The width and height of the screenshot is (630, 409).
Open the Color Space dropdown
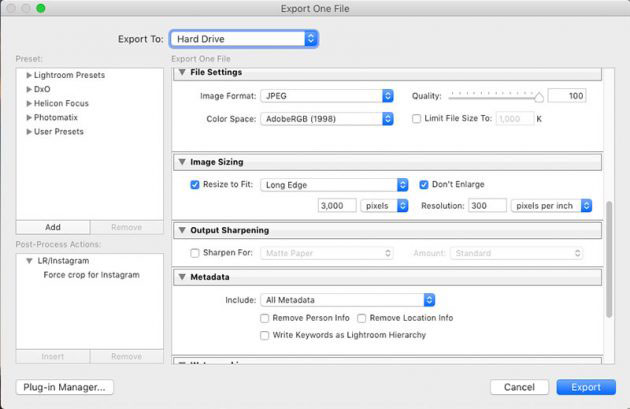click(327, 119)
